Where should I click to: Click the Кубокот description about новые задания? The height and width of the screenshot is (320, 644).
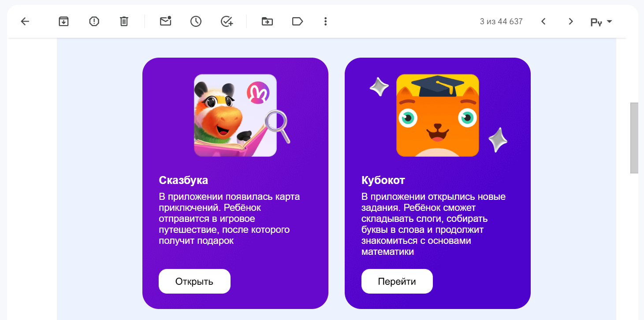click(433, 224)
